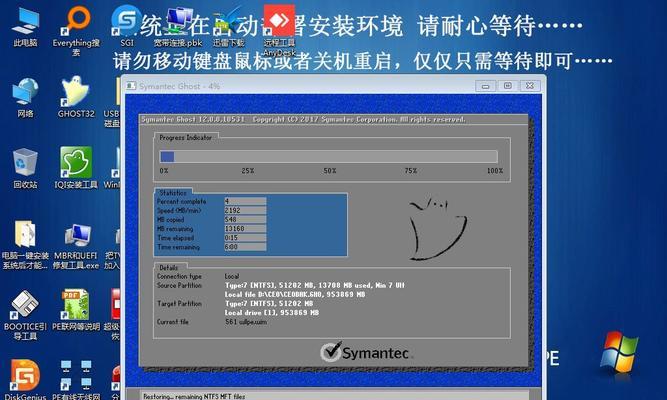This screenshot has height=400, width=667.
Task: Click the Speed value 2192
Action: (245, 210)
